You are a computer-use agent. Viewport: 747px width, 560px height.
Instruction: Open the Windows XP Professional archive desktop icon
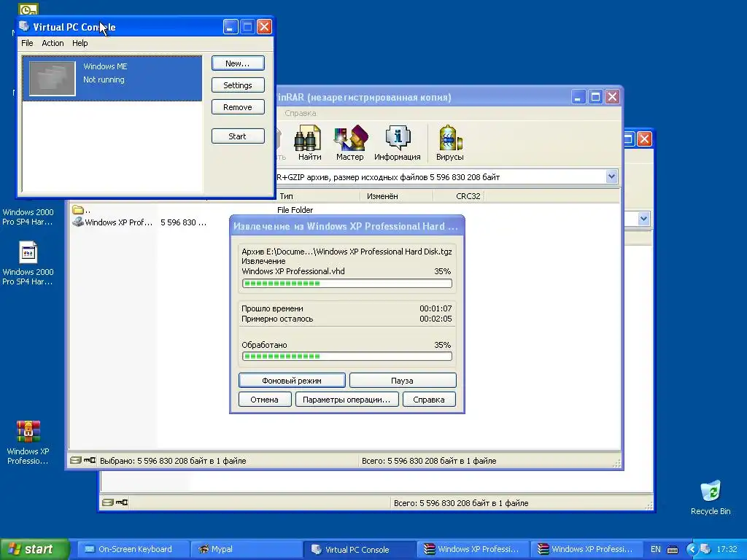pos(28,442)
